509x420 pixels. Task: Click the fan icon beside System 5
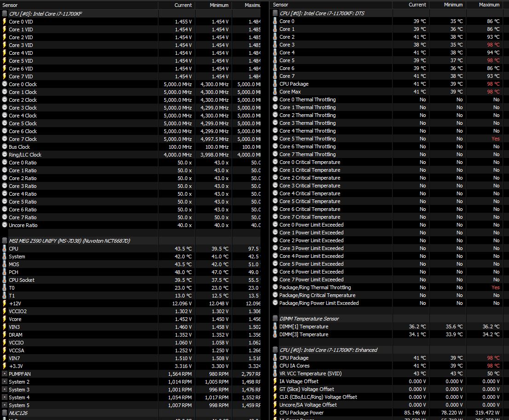[x=5, y=405]
